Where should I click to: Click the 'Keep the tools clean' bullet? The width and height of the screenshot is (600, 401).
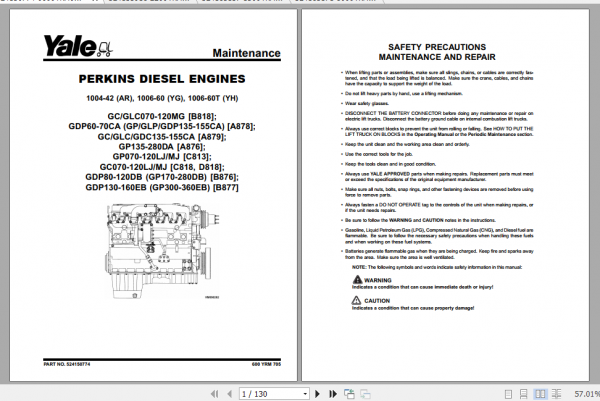[388, 164]
